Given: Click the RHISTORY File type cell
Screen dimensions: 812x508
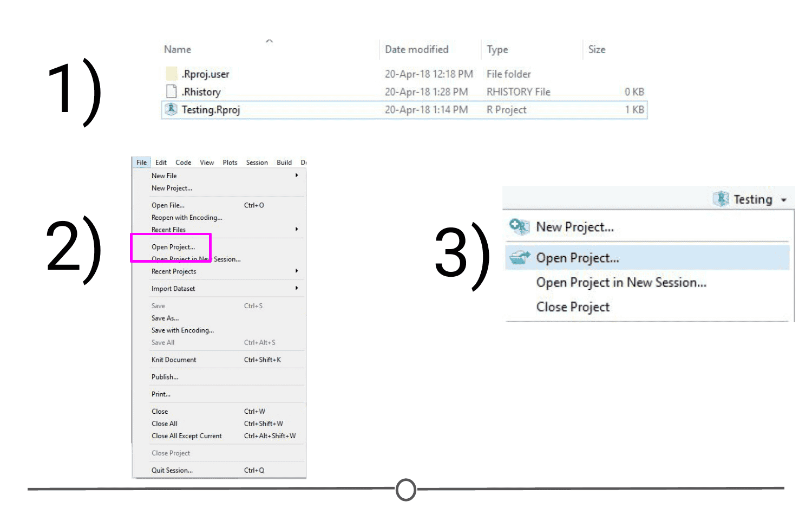Looking at the screenshot, I should point(518,92).
